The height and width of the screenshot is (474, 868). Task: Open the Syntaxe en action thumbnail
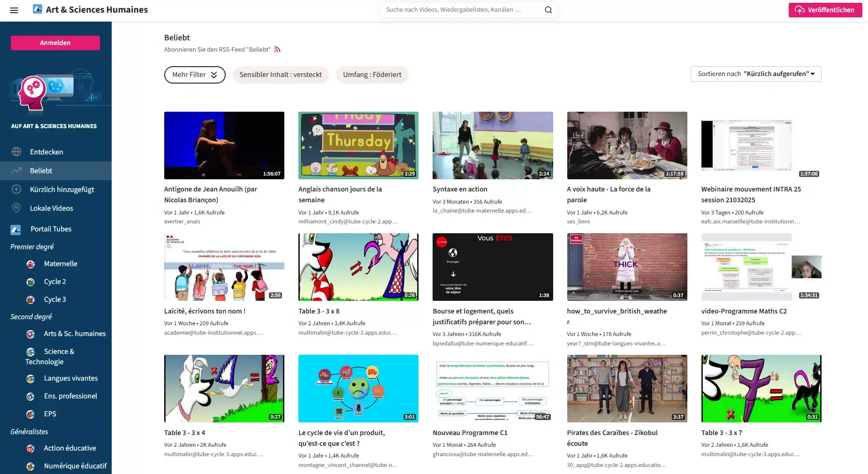(x=493, y=145)
